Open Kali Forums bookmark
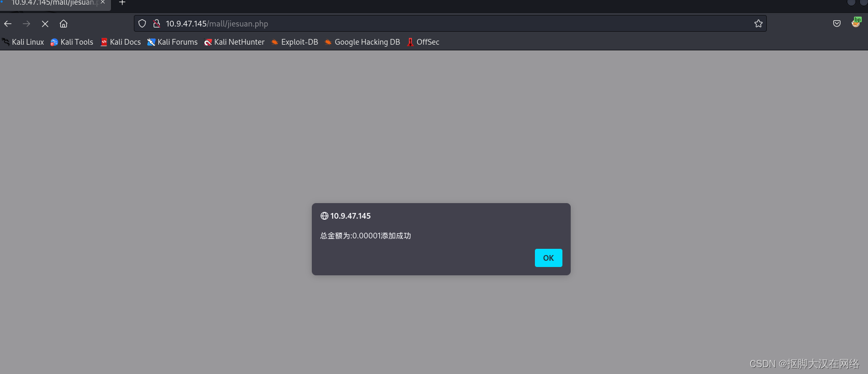The height and width of the screenshot is (374, 868). point(172,42)
